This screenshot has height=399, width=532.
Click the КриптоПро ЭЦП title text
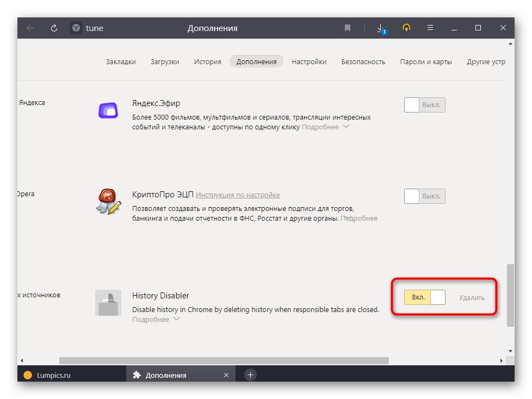point(163,195)
